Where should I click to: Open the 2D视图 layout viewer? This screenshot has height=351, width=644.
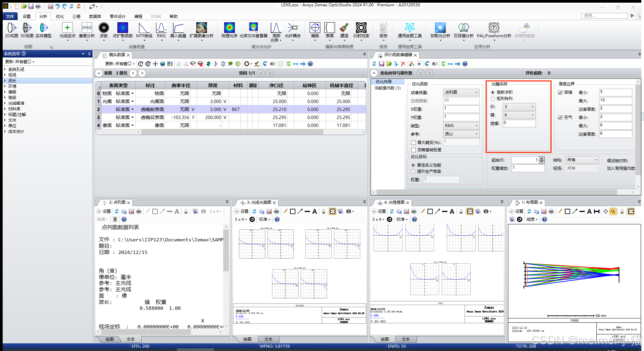(x=12, y=30)
